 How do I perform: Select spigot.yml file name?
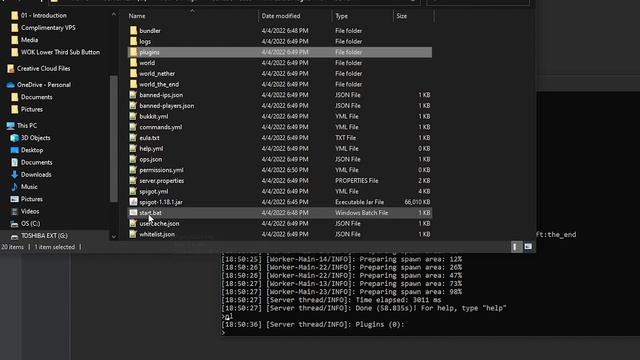click(153, 191)
